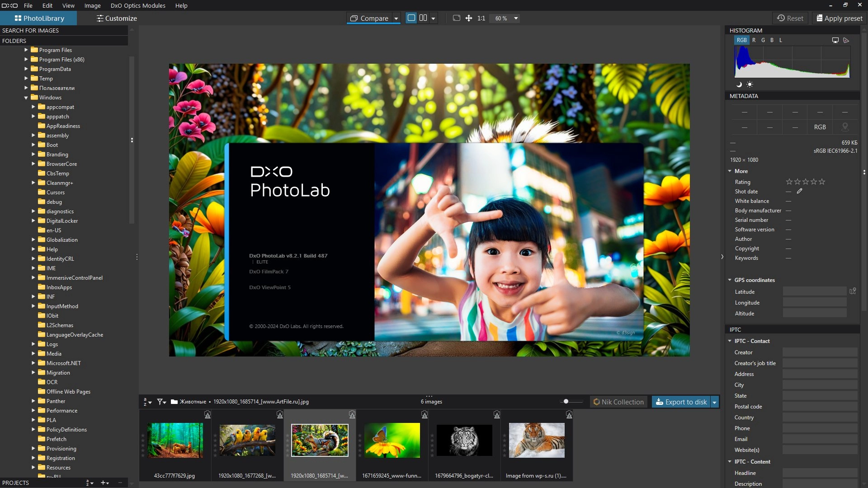Screen dimensions: 868x488
Task: Select the pan/move hand tool icon
Action: (469, 18)
